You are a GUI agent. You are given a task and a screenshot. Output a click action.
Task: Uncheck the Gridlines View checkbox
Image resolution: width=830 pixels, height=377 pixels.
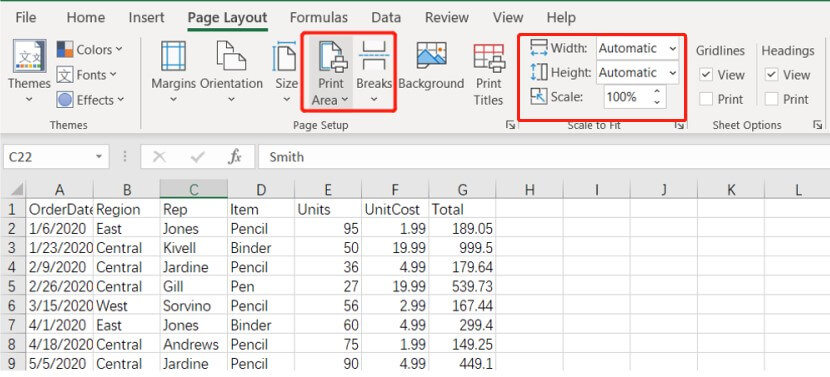tap(706, 75)
